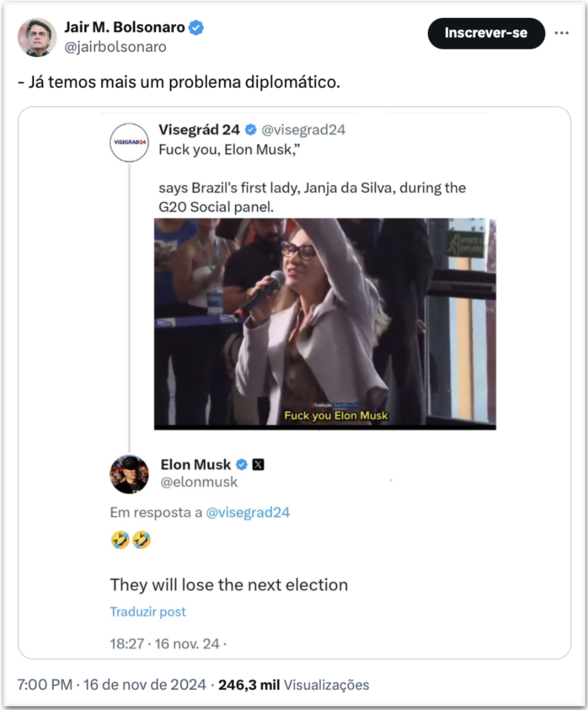Click Visegrád 24's verified checkmark badge
588x710 pixels.
251,130
